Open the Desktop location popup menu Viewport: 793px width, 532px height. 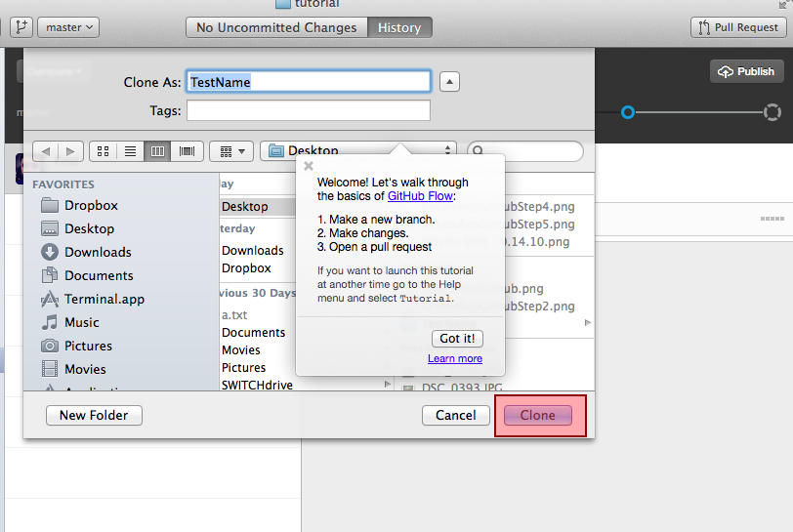point(358,150)
